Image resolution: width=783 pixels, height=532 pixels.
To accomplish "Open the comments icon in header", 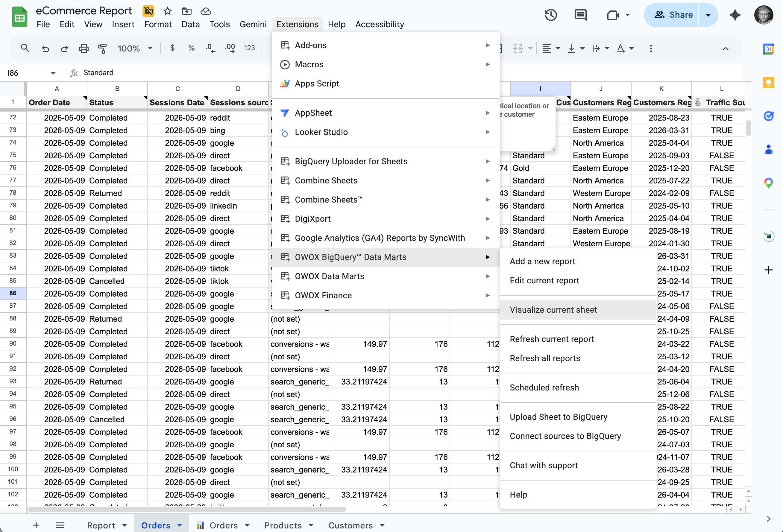I will point(580,15).
